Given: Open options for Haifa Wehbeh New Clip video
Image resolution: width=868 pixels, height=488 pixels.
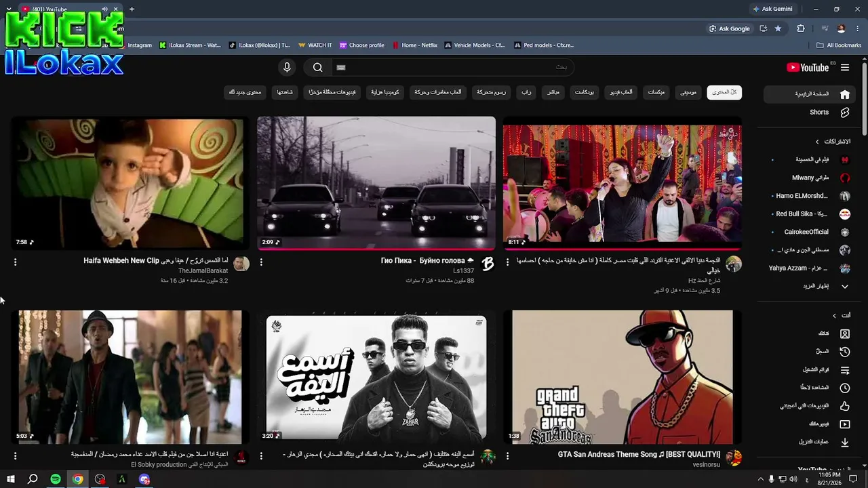Looking at the screenshot, I should coord(15,262).
